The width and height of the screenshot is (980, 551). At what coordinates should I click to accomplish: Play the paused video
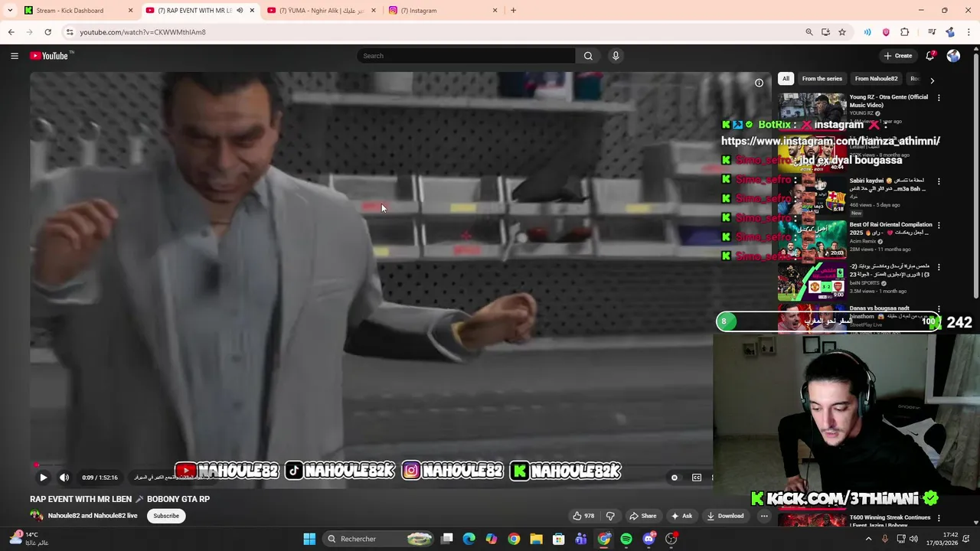[x=43, y=478]
